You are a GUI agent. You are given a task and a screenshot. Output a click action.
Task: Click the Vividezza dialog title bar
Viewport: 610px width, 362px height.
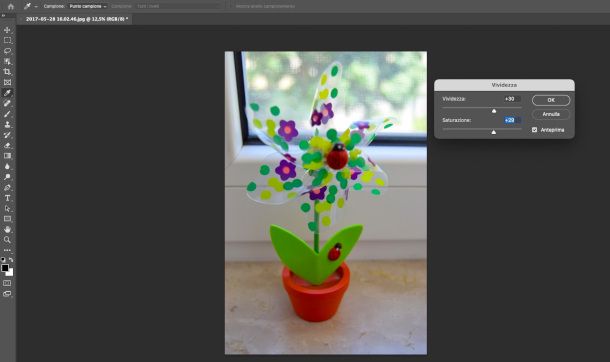(504, 85)
